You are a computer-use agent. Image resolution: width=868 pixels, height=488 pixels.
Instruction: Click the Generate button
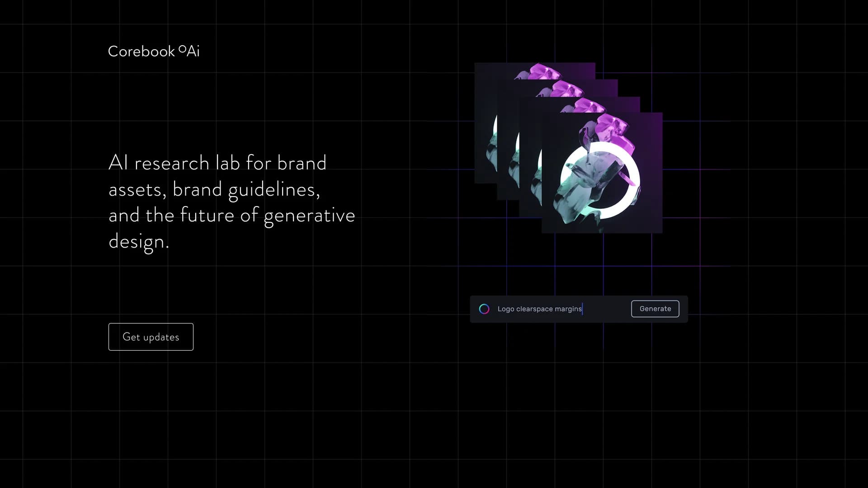655,309
